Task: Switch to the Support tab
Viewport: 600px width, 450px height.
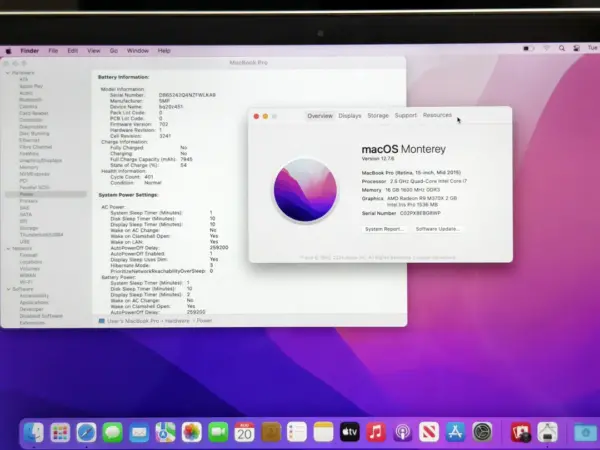Action: tap(406, 115)
